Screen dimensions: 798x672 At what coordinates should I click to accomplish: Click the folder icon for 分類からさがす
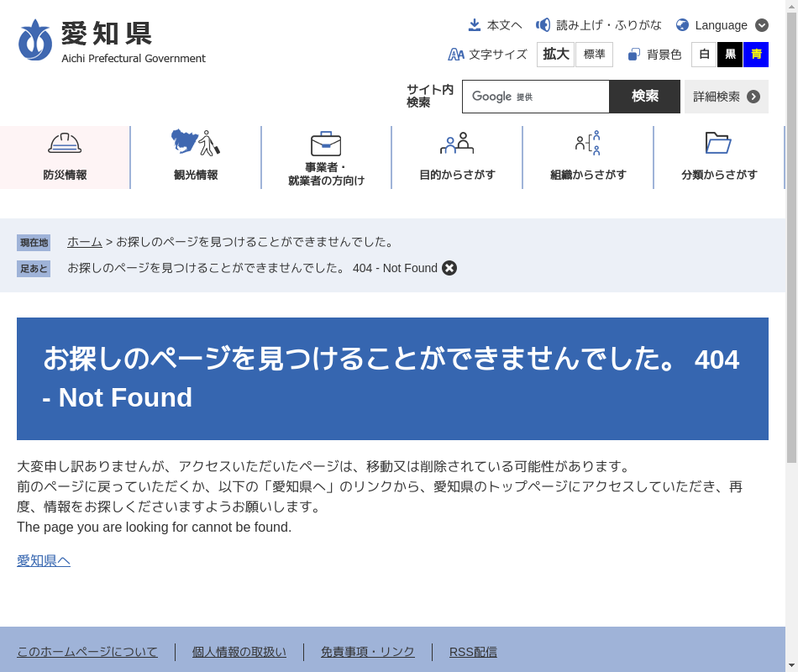(x=718, y=143)
